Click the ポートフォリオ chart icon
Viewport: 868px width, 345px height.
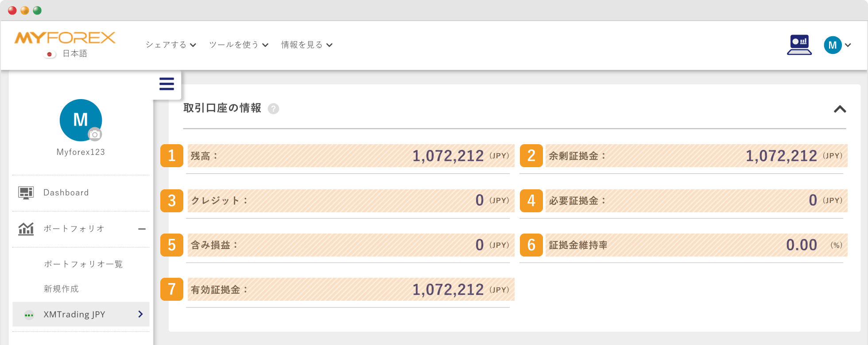(x=26, y=229)
